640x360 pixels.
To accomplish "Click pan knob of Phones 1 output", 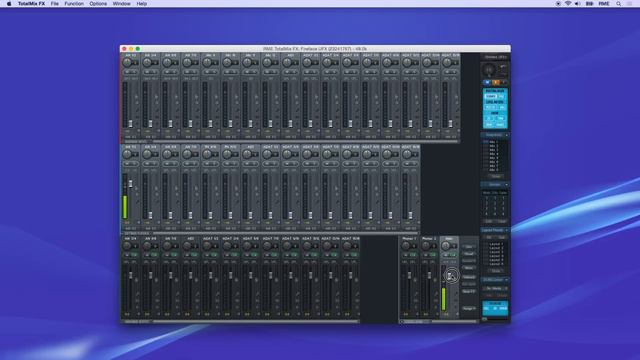I will coord(406,246).
